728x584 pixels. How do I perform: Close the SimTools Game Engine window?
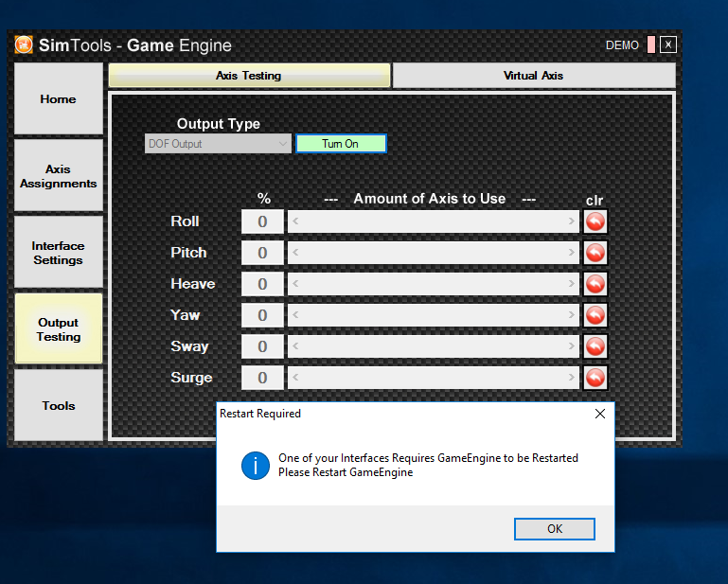pyautogui.click(x=668, y=45)
